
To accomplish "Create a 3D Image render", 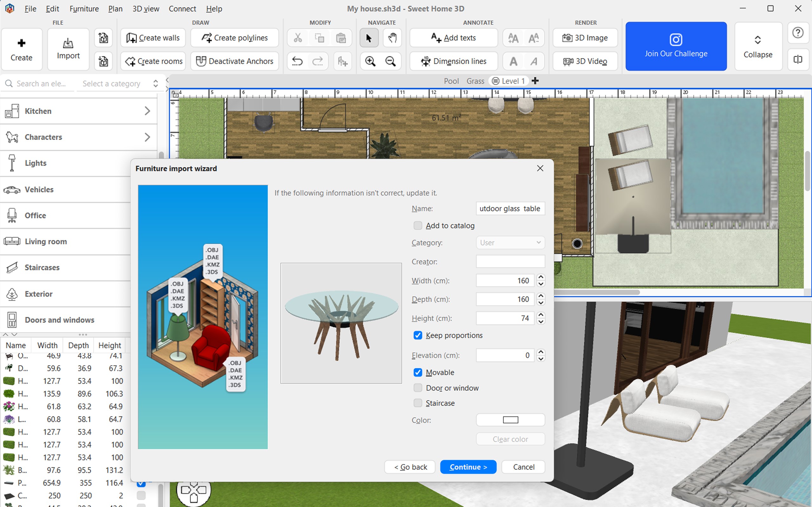I will [x=585, y=38].
